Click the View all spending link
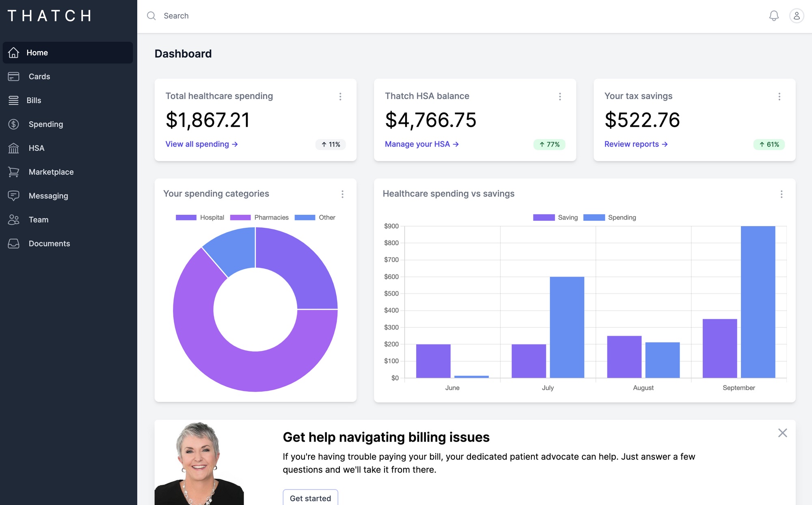This screenshot has width=812, height=505. point(201,144)
